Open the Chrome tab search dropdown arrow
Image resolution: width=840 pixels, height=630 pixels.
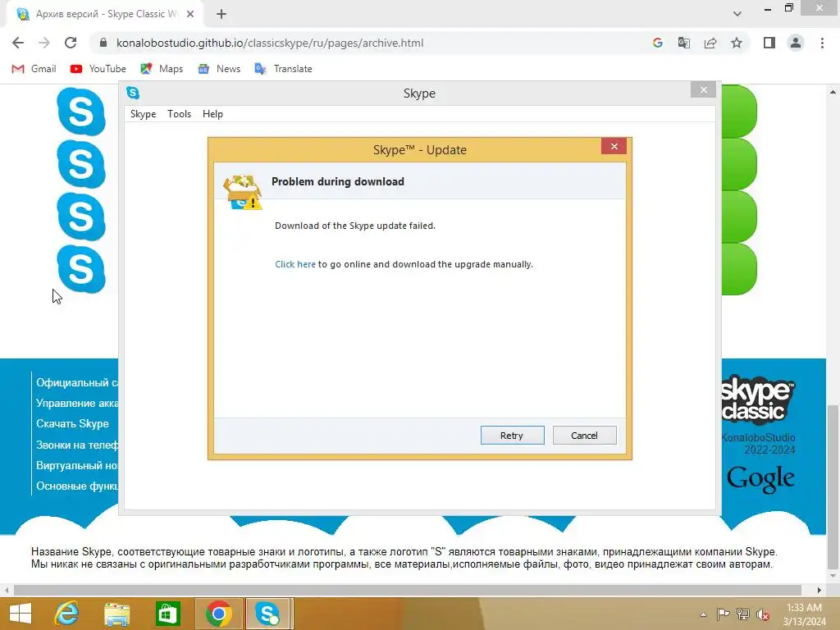(737, 14)
